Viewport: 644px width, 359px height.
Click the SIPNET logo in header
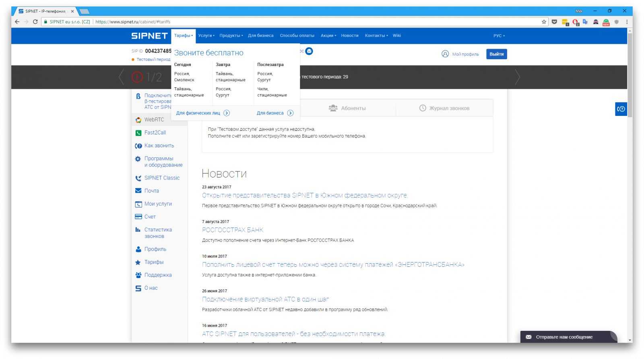coord(149,36)
